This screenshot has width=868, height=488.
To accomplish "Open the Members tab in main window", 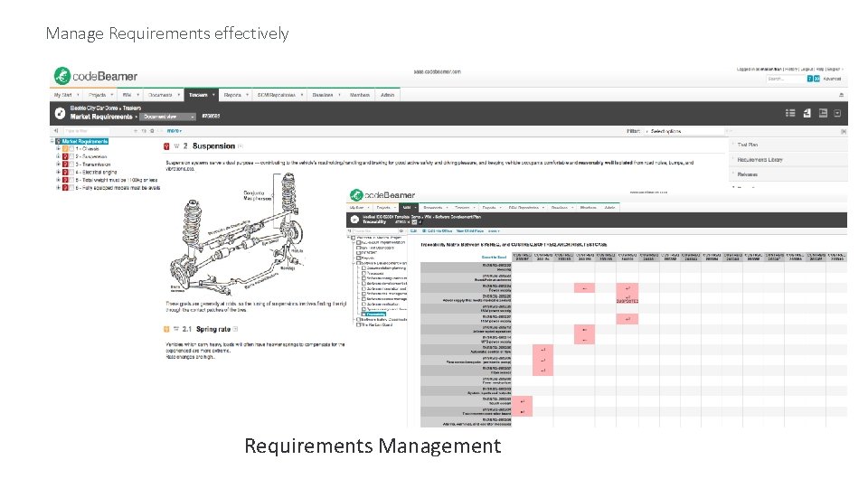I will (359, 95).
